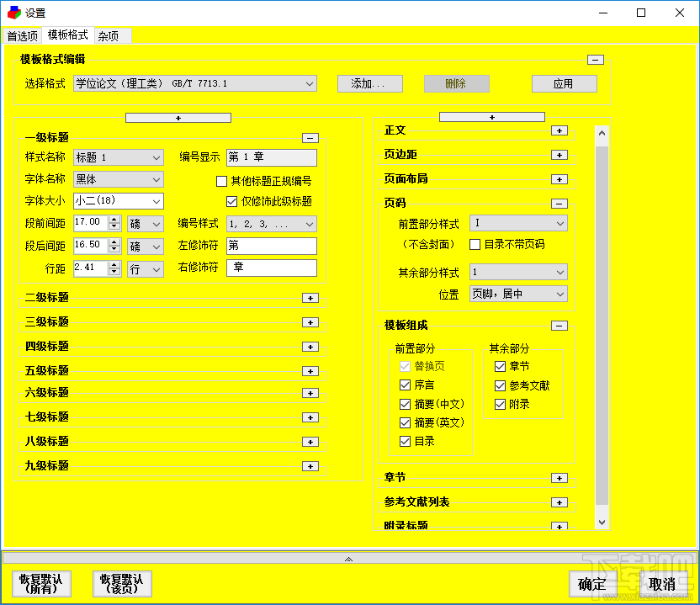The image size is (700, 605).
Task: Open the 段后间距 unit dropdown
Action: click(145, 247)
